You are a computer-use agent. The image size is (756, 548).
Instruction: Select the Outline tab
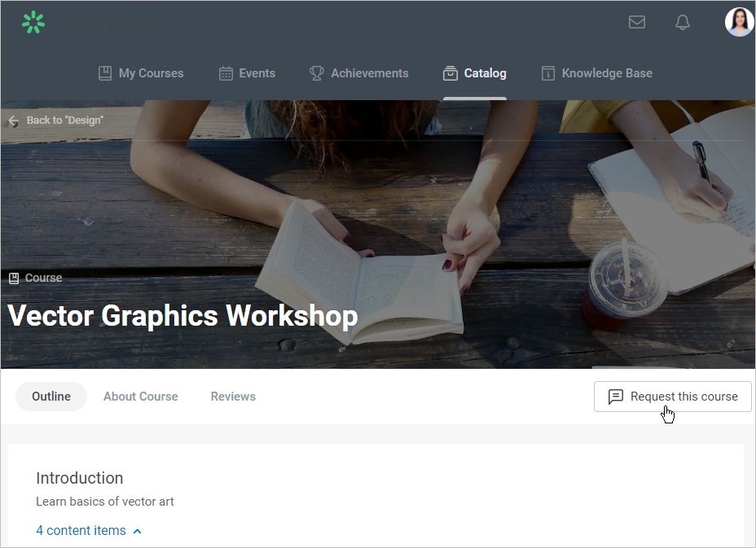pos(51,397)
